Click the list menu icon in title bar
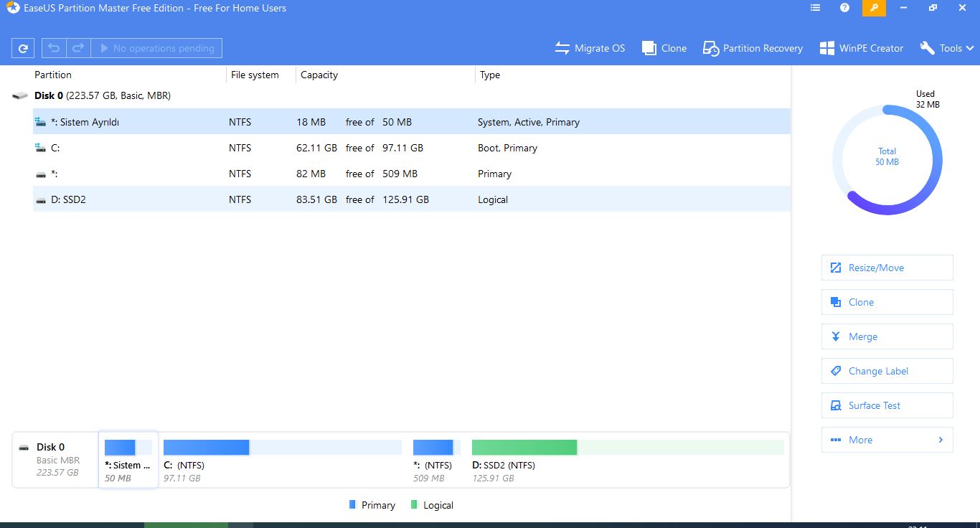The image size is (980, 528). 815,8
